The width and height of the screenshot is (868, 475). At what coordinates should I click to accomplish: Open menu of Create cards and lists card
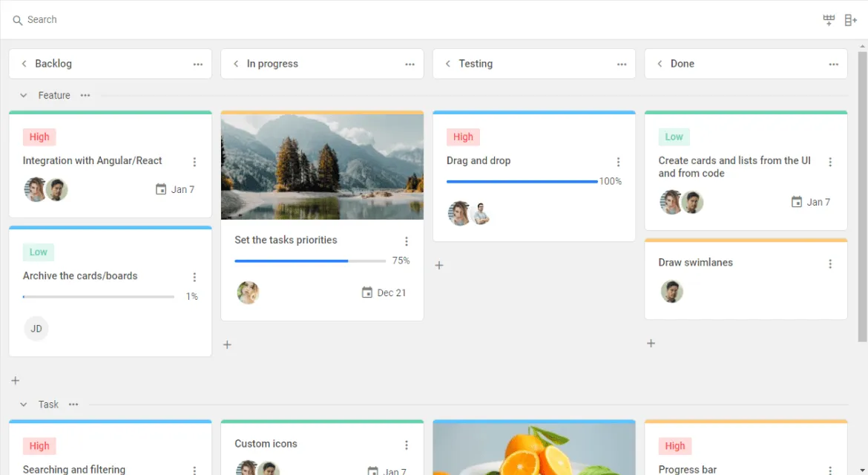[x=830, y=162]
